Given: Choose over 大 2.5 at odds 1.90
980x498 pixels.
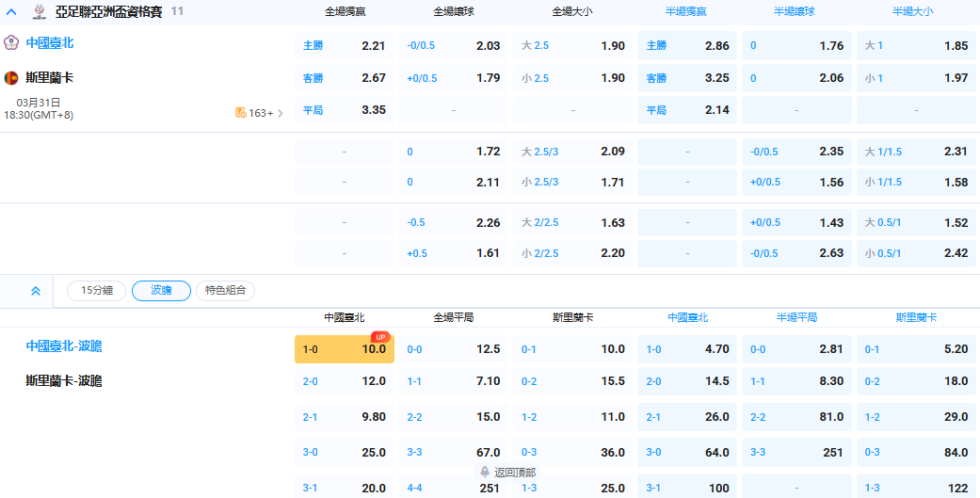Looking at the screenshot, I should (574, 46).
